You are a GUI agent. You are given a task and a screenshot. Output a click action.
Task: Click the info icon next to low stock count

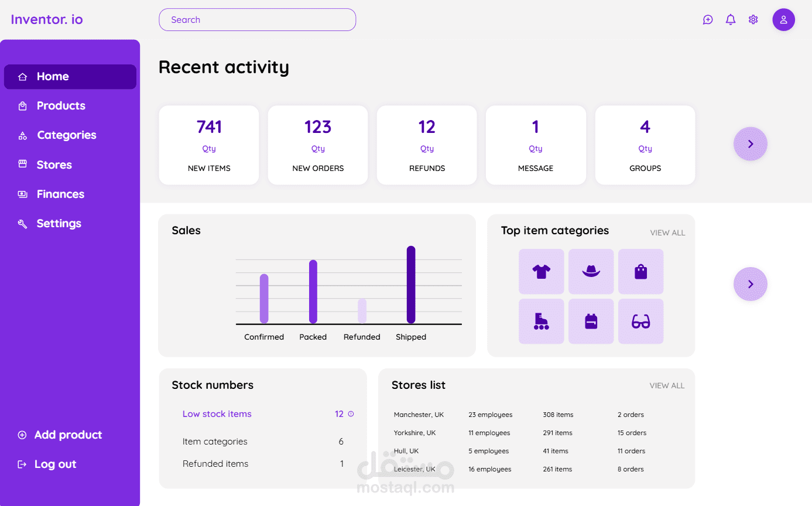click(351, 414)
